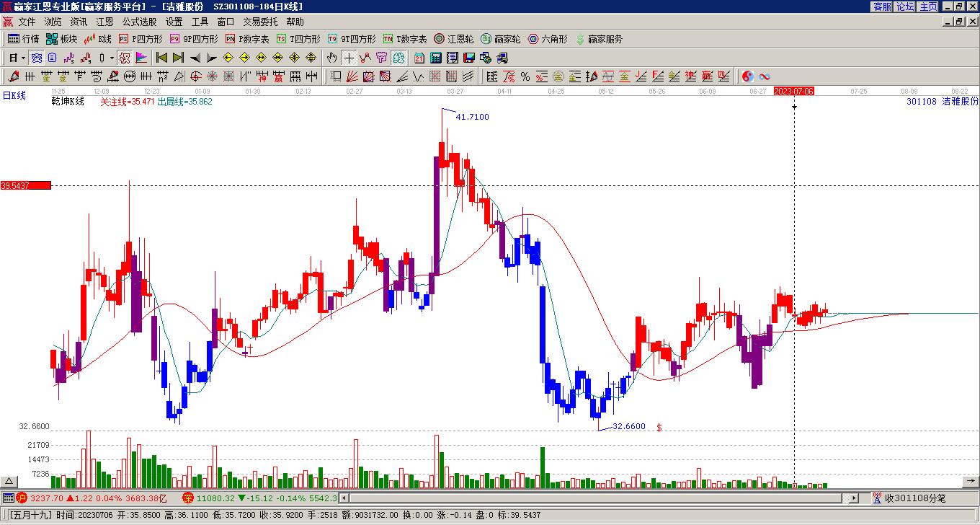
Task: Click the 39.5437 price marker
Action: (x=26, y=185)
